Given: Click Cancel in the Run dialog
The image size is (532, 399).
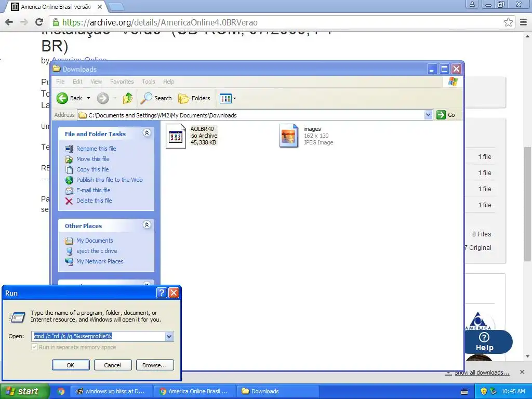Looking at the screenshot, I should pos(112,365).
